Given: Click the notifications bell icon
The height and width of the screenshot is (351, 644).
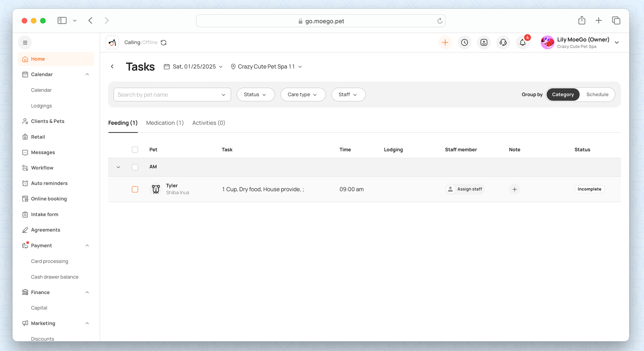Looking at the screenshot, I should 522,43.
